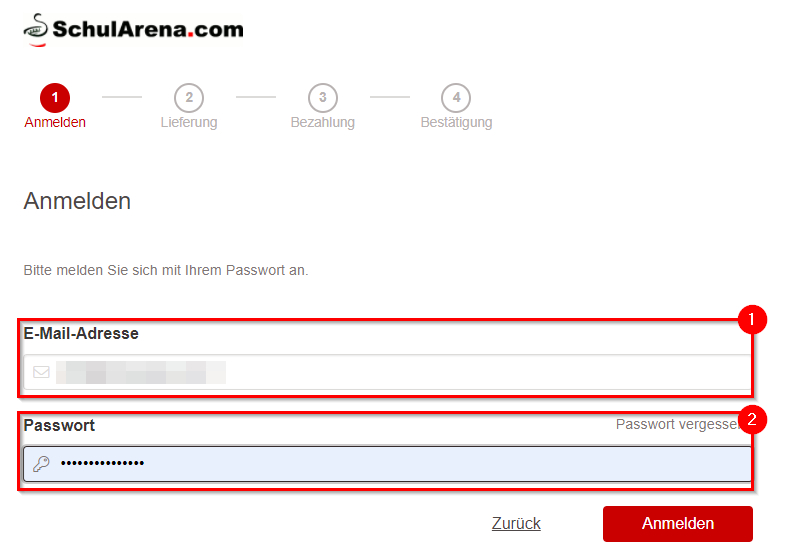Screen dimensions: 788x557
Task: Select the Lieferung step label
Action: point(188,123)
